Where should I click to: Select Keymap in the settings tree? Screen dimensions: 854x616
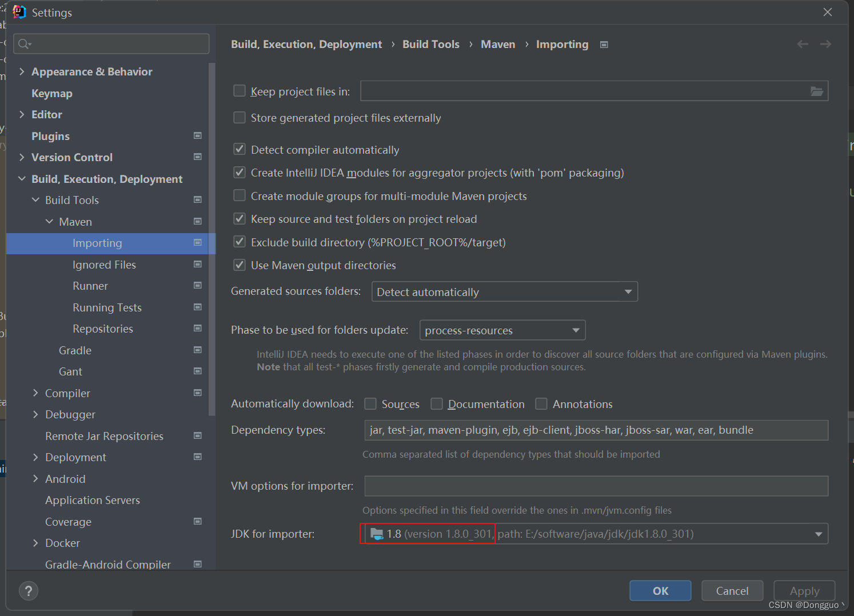(52, 93)
